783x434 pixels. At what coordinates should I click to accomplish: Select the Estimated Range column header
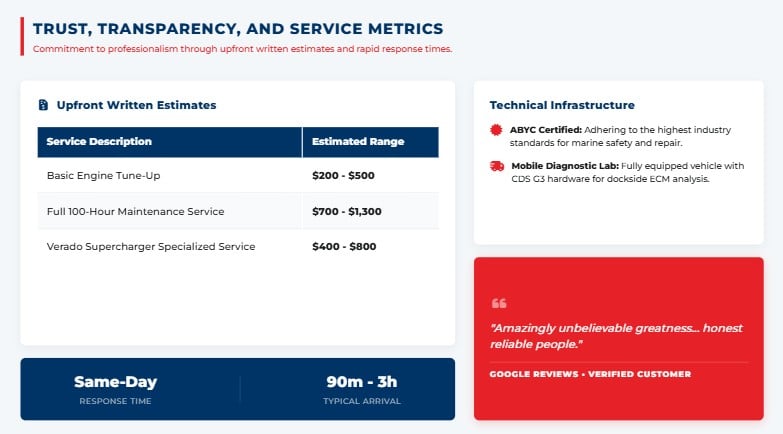371,142
